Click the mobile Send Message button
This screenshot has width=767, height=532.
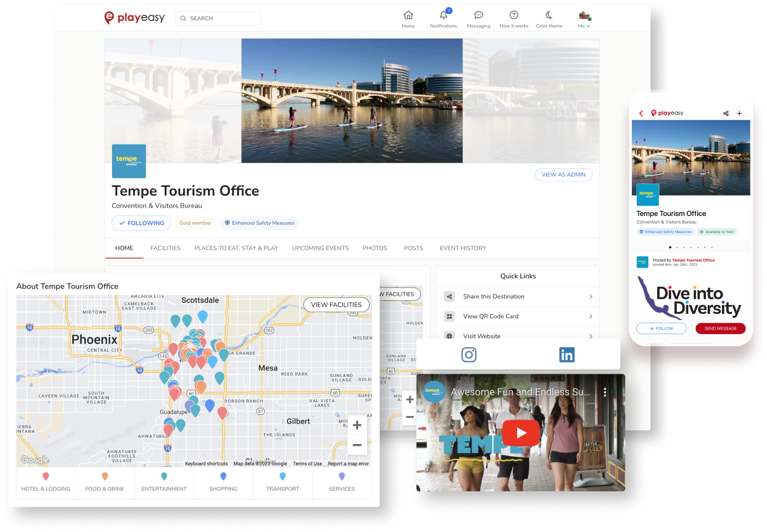pos(720,329)
